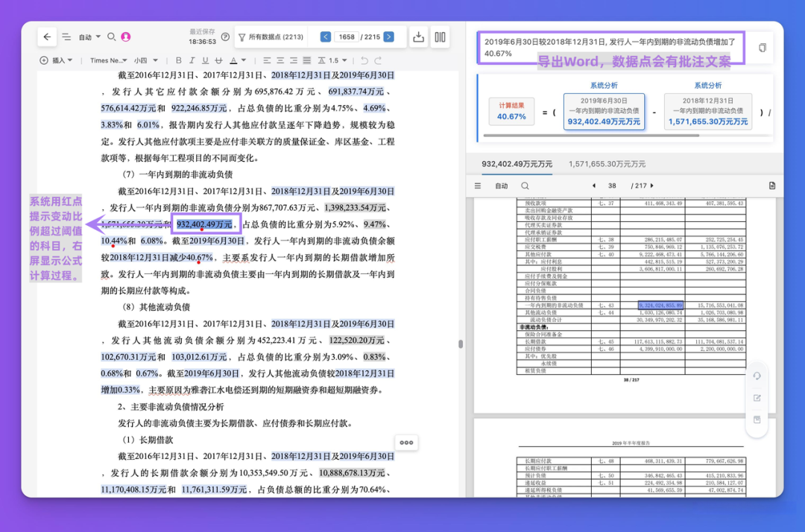The height and width of the screenshot is (532, 805).
Task: Click the search magnifier in the editor toolbar
Action: point(111,37)
